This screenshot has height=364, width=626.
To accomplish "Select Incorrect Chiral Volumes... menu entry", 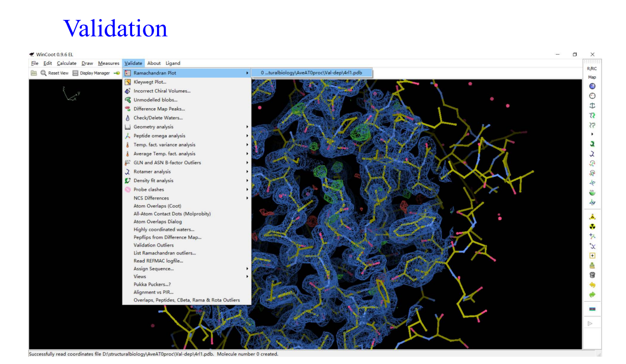I will (x=187, y=91).
